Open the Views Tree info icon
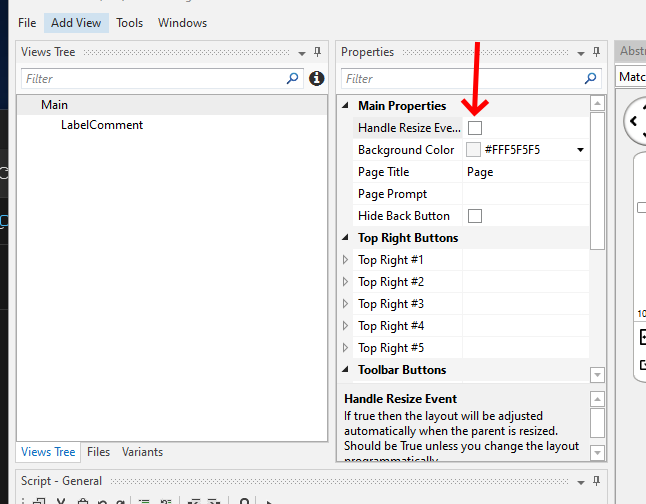The height and width of the screenshot is (504, 646). pos(316,78)
